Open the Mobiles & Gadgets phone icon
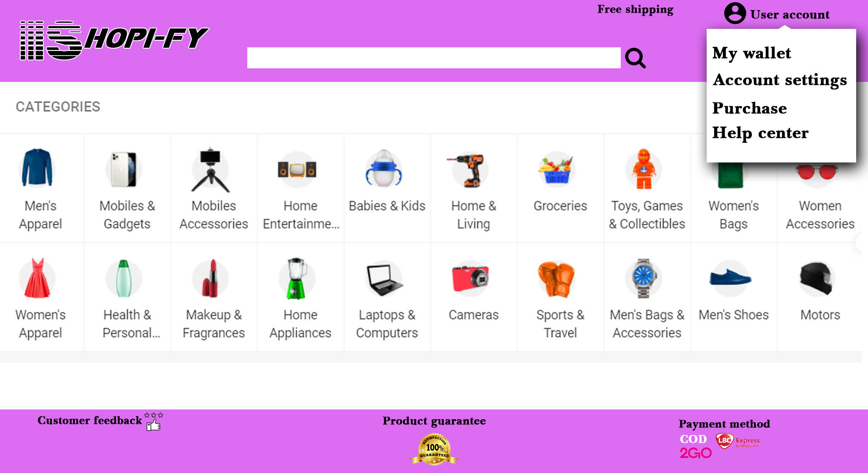The height and width of the screenshot is (473, 868). pyautogui.click(x=124, y=169)
